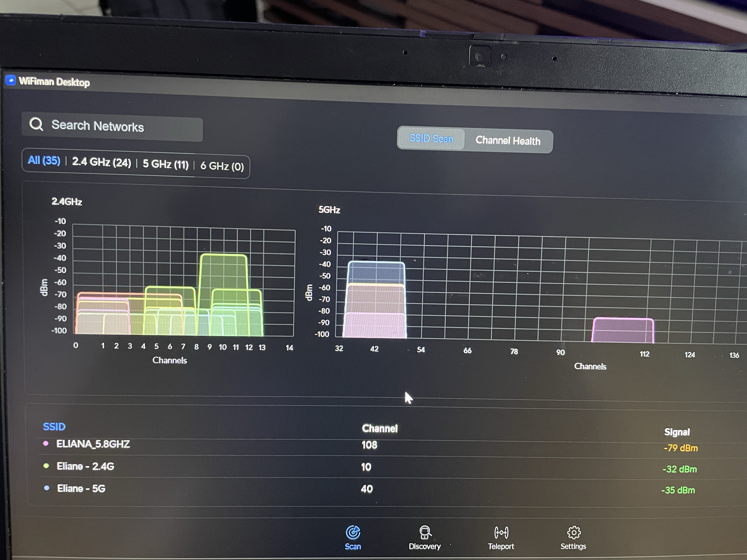Click the blue Eliane - 5G color dot

[x=47, y=488]
